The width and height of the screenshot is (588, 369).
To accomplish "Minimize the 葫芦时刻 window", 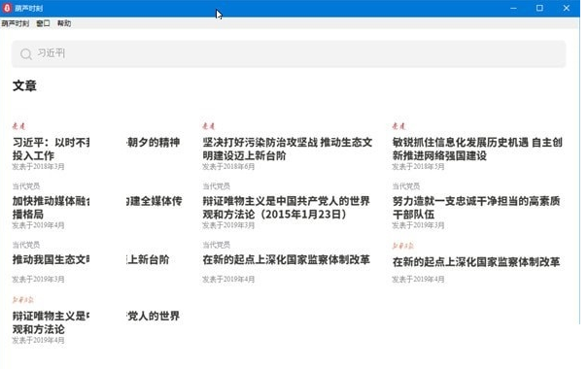I will pos(513,8).
